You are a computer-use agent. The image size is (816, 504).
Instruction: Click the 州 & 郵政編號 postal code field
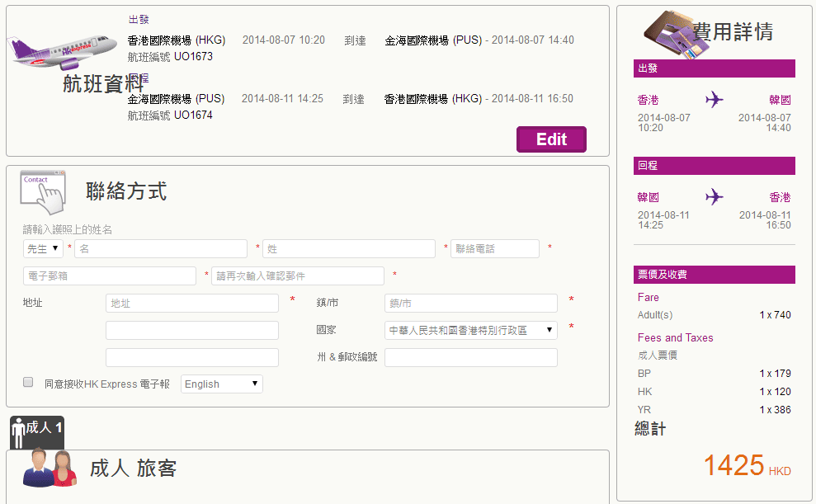click(470, 357)
